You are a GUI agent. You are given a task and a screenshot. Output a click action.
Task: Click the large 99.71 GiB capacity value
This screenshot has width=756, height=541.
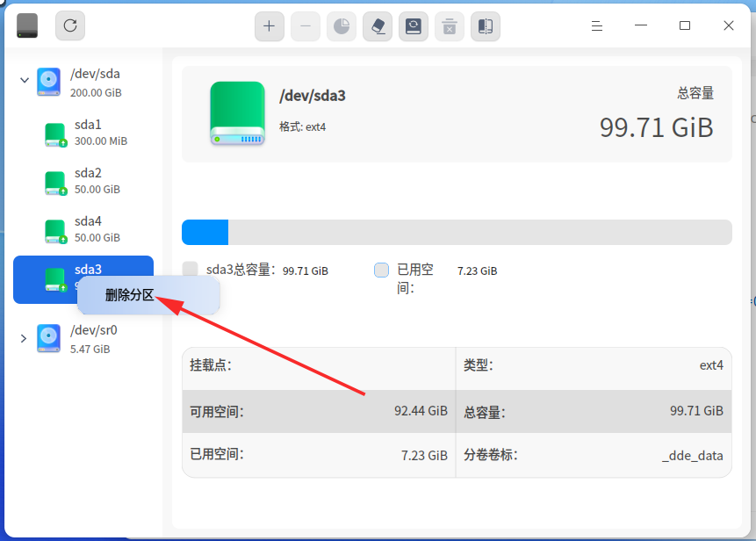(x=656, y=127)
